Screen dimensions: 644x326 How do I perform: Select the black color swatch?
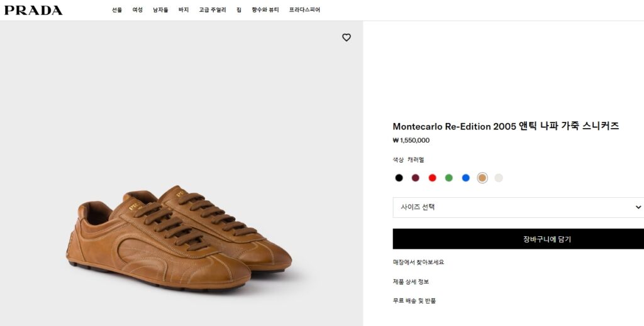(399, 178)
